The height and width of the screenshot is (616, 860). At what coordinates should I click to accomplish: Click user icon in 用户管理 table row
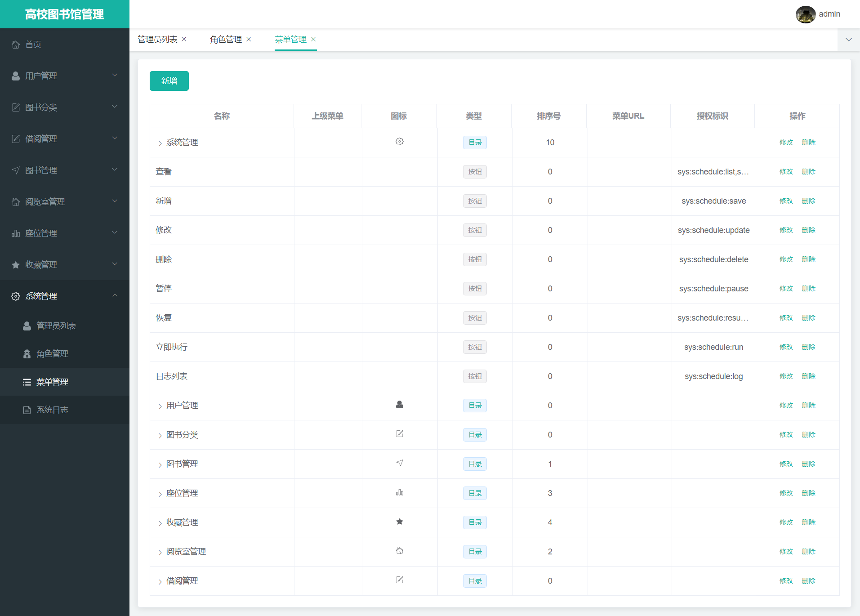pos(400,405)
